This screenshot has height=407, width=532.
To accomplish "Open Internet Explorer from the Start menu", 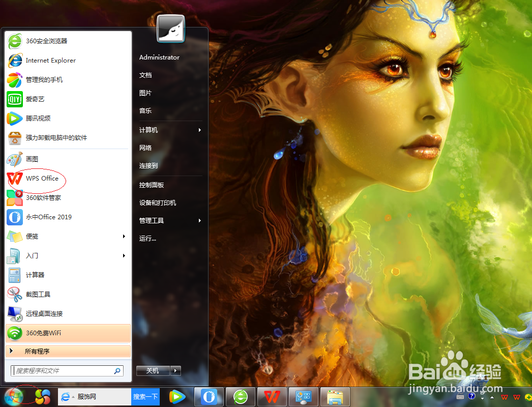I will [x=68, y=61].
